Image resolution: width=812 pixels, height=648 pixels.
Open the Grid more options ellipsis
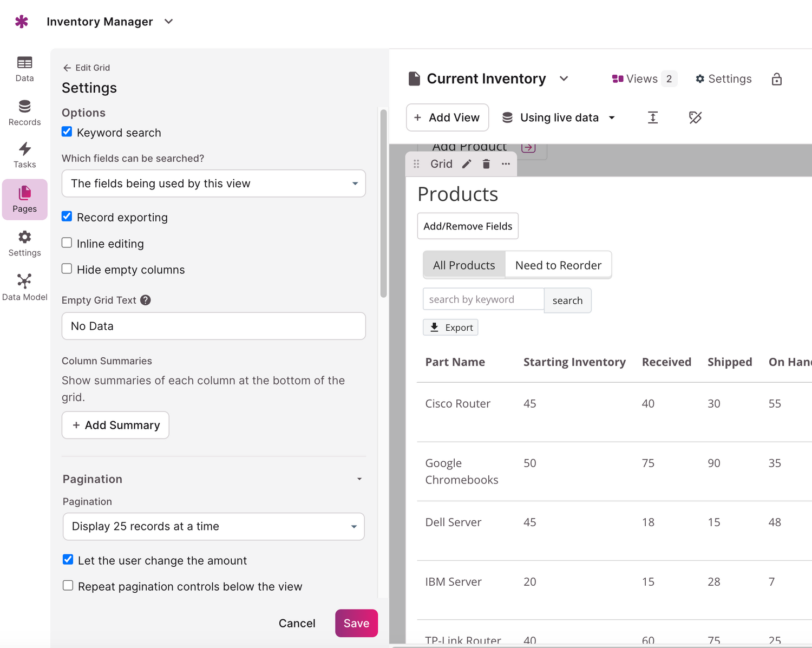click(x=506, y=164)
